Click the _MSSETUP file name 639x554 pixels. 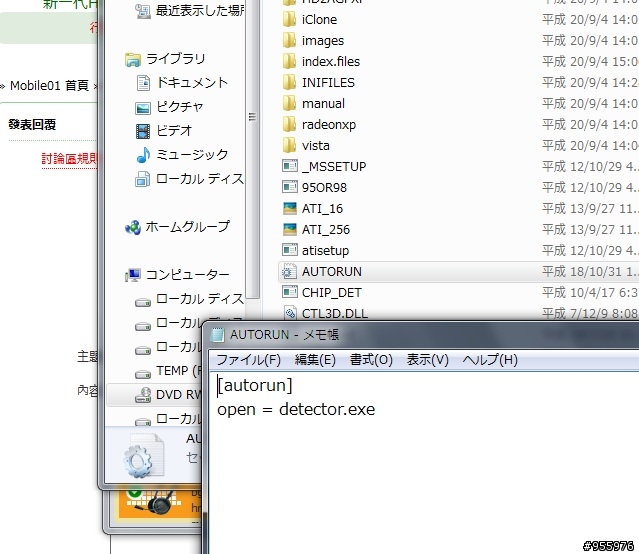[334, 167]
